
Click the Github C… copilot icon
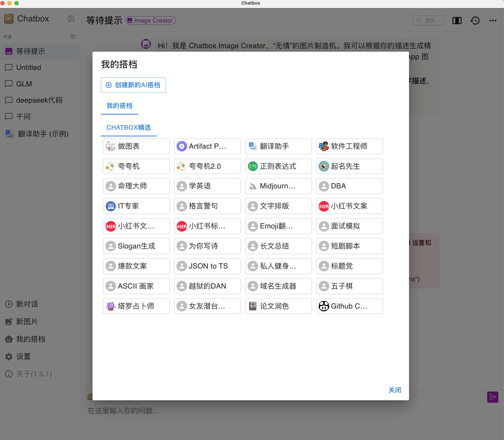(x=324, y=306)
